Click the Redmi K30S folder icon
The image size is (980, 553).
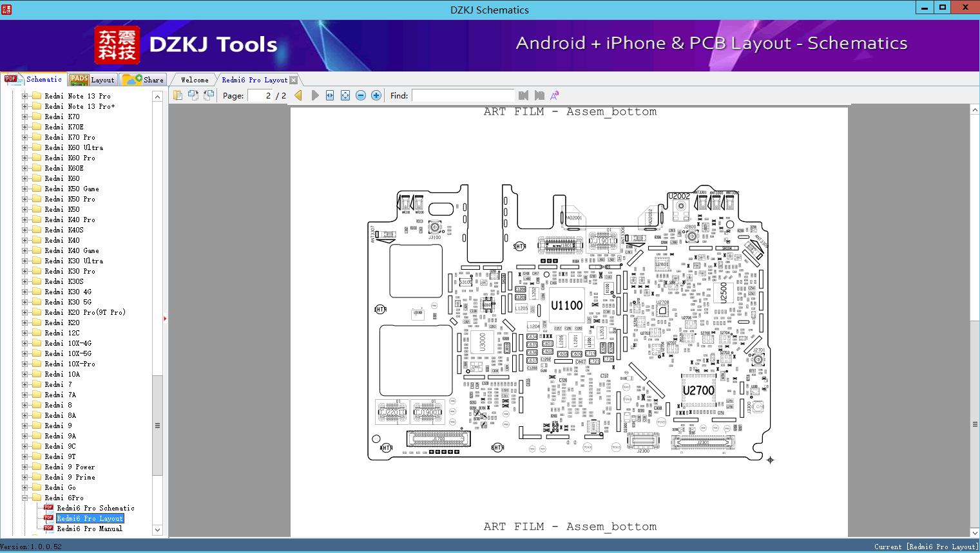[37, 281]
